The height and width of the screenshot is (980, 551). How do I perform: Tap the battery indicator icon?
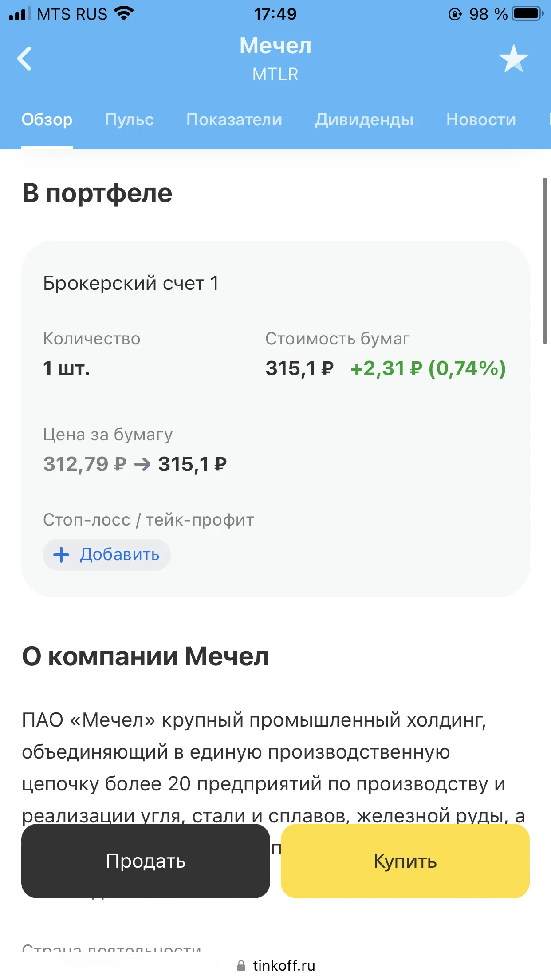[528, 14]
